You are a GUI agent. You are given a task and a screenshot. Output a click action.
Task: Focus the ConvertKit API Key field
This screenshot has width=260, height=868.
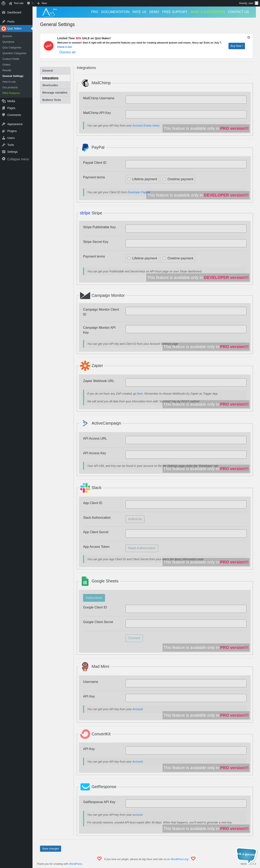tap(186, 750)
